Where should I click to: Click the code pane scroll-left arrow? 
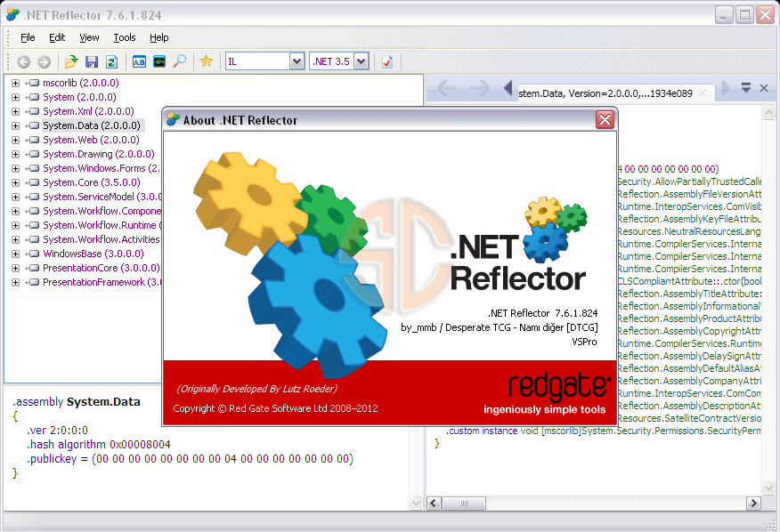[x=434, y=504]
